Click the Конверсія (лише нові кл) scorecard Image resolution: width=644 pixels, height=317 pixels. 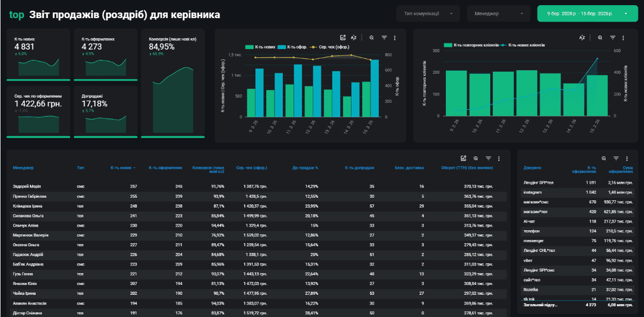[173, 84]
